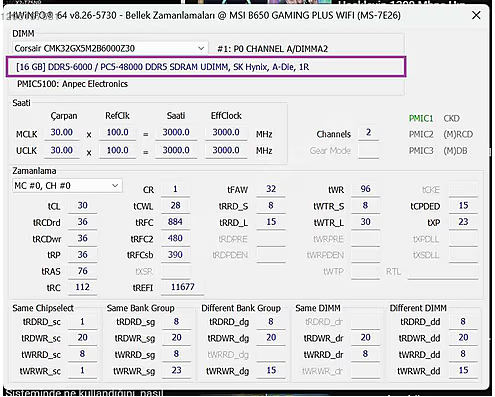Click the tRDWR_sc value 20

[x=83, y=338]
